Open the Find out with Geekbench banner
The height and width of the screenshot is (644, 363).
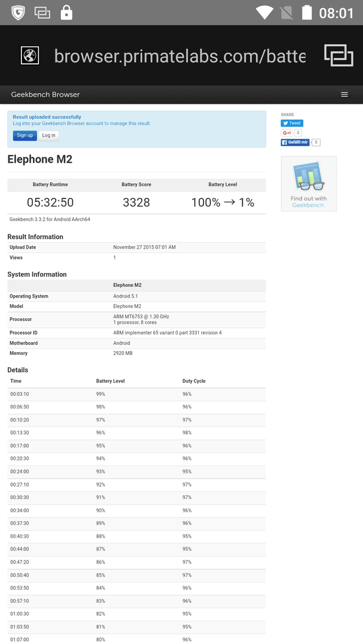[309, 184]
